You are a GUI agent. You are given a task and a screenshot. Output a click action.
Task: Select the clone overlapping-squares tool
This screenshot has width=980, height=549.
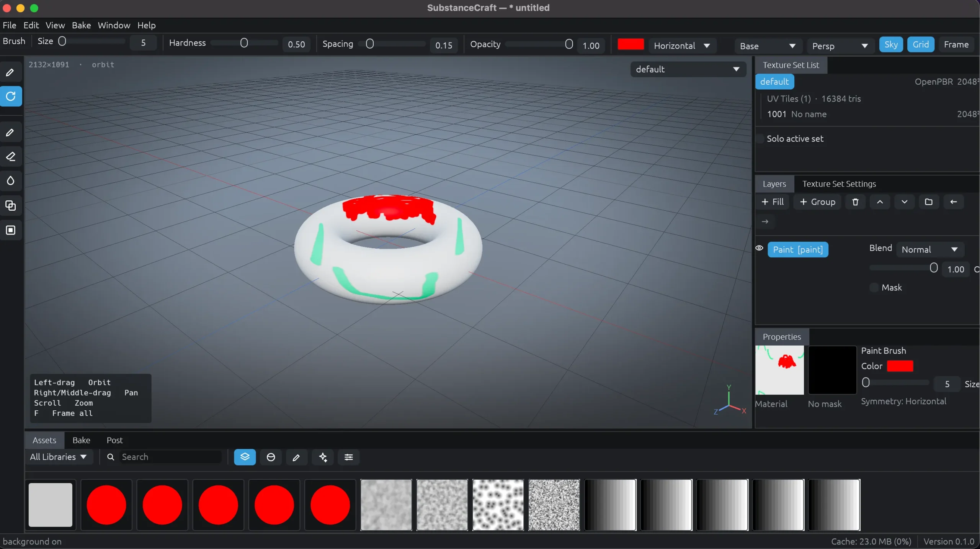(x=11, y=206)
